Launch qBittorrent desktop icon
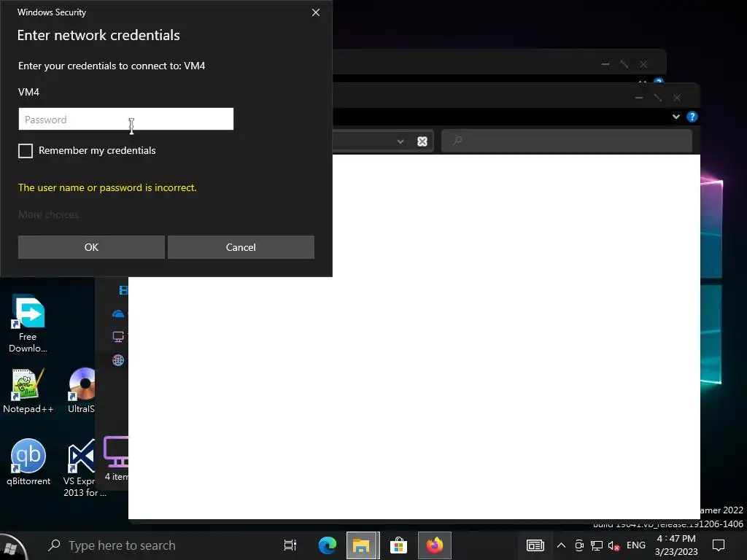The height and width of the screenshot is (560, 747). pos(28,462)
